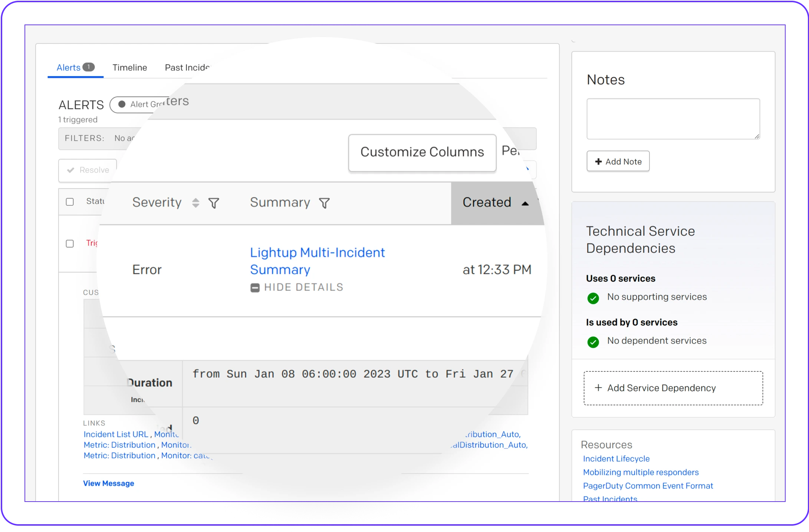Collapse alert with HIDE DETAILS
Screen dimensions: 809x532
(303, 287)
